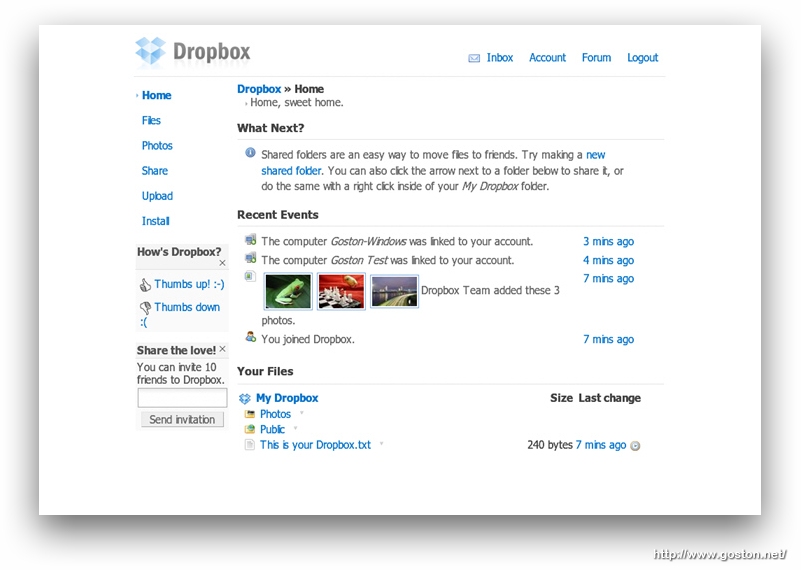This screenshot has width=801, height=570.
Task: Open Photos in the sidebar menu
Action: (x=157, y=146)
